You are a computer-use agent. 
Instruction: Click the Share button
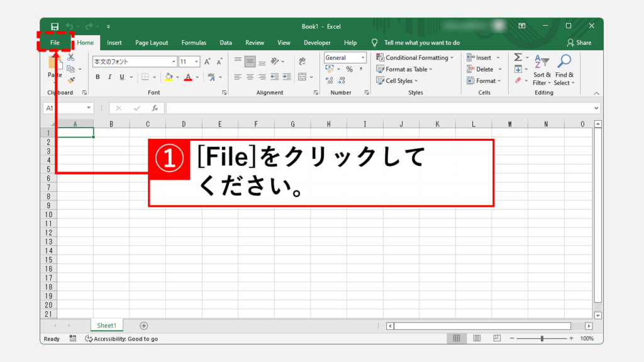(579, 43)
